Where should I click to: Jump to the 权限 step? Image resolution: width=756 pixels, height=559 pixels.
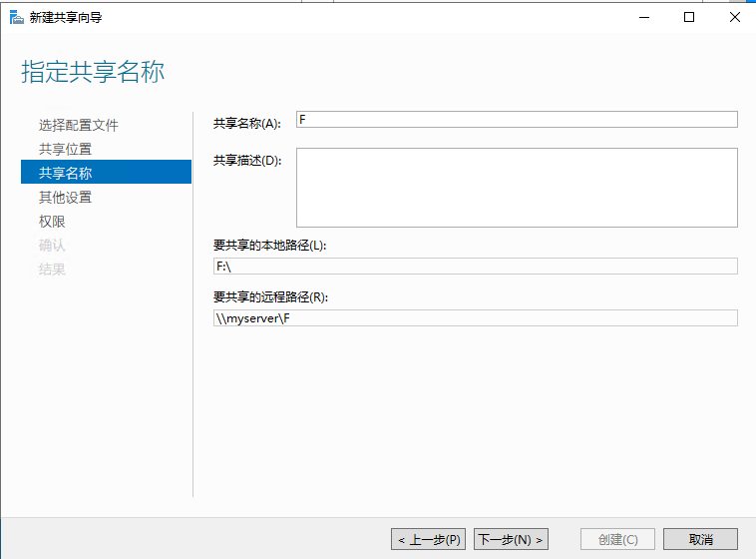click(53, 221)
